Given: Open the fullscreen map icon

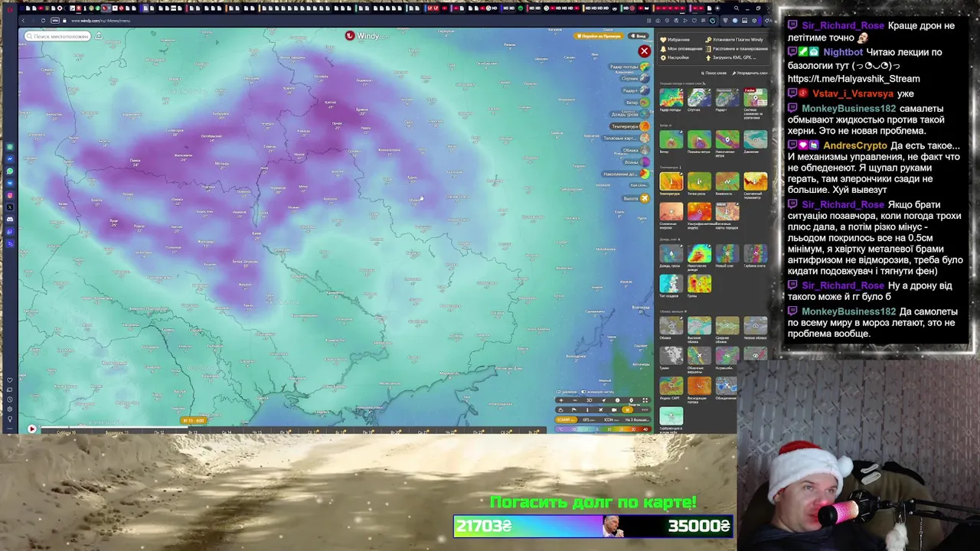Looking at the screenshot, I should 645,400.
